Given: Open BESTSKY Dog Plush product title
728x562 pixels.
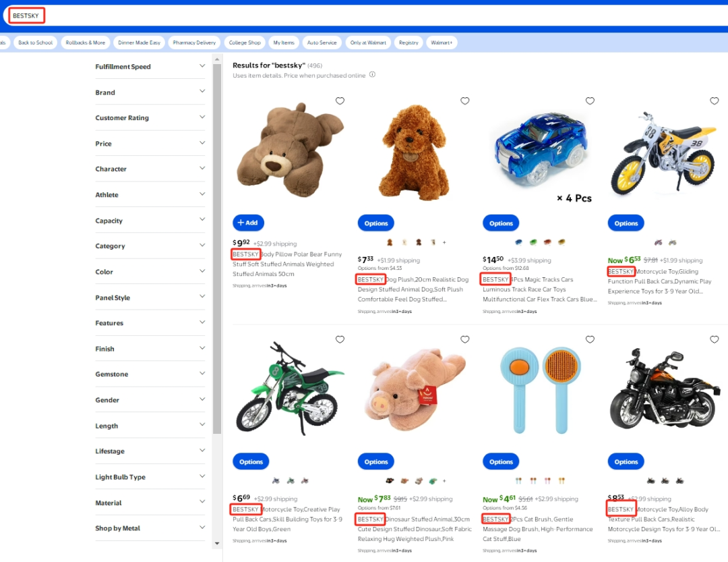Looking at the screenshot, I should tap(413, 289).
